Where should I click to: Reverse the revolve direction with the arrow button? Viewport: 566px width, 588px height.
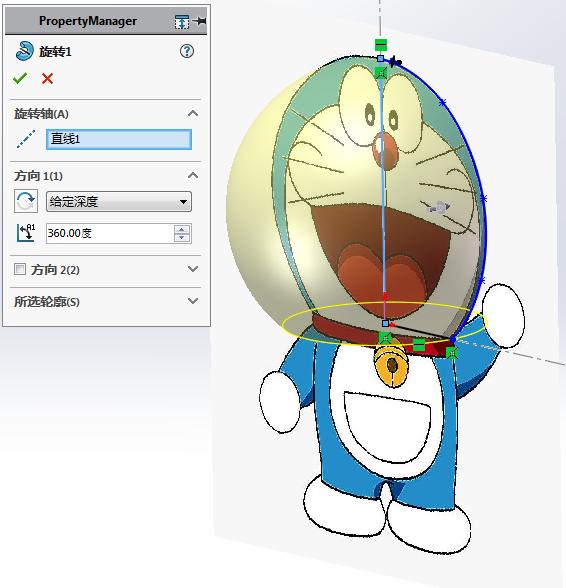[26, 201]
